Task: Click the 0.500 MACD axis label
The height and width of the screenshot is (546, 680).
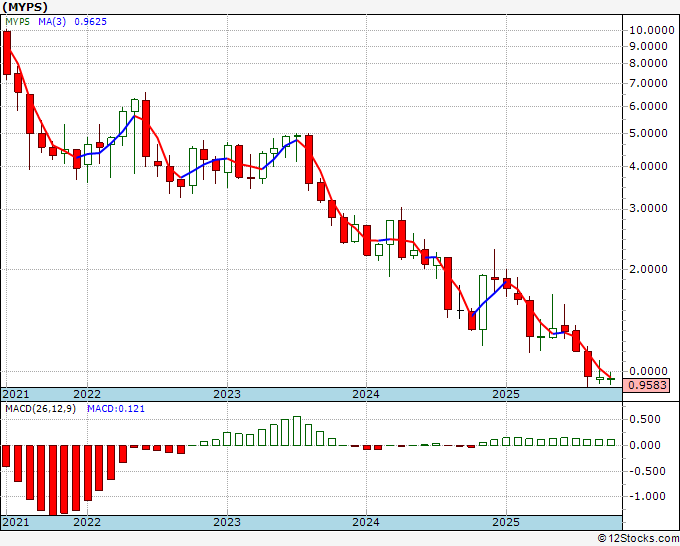Action: (x=645, y=419)
